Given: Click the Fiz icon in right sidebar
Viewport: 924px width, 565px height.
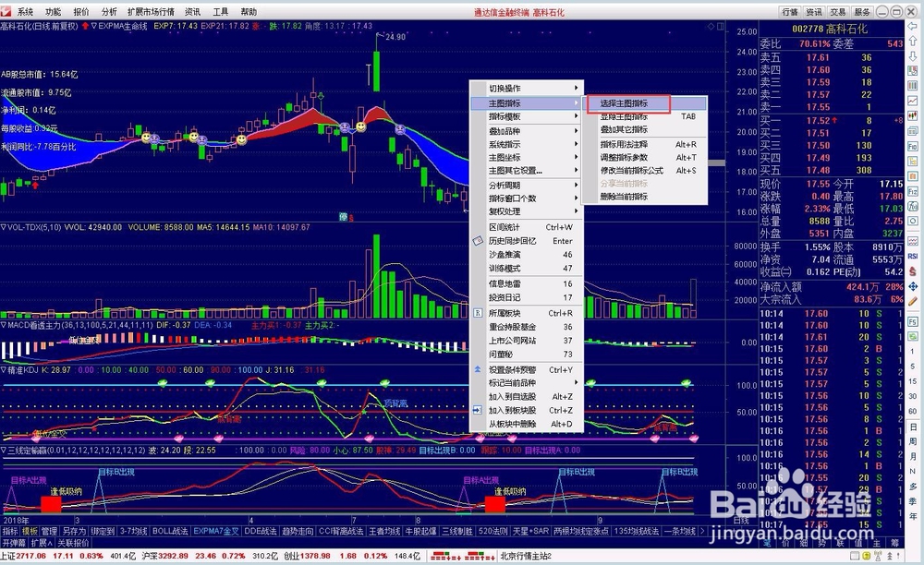Looking at the screenshot, I should pos(913,191).
